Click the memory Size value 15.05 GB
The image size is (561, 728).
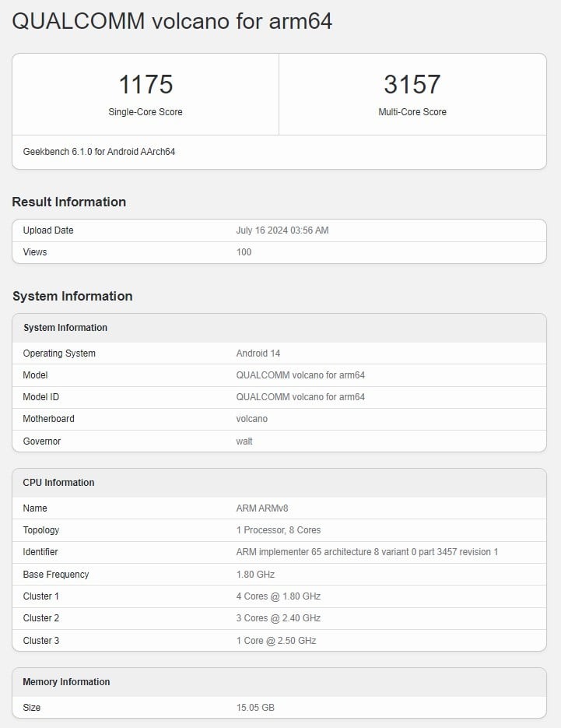click(255, 708)
